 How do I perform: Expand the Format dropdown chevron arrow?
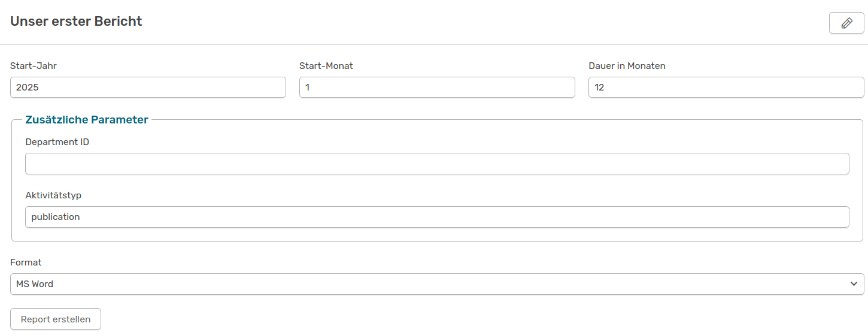tap(854, 284)
